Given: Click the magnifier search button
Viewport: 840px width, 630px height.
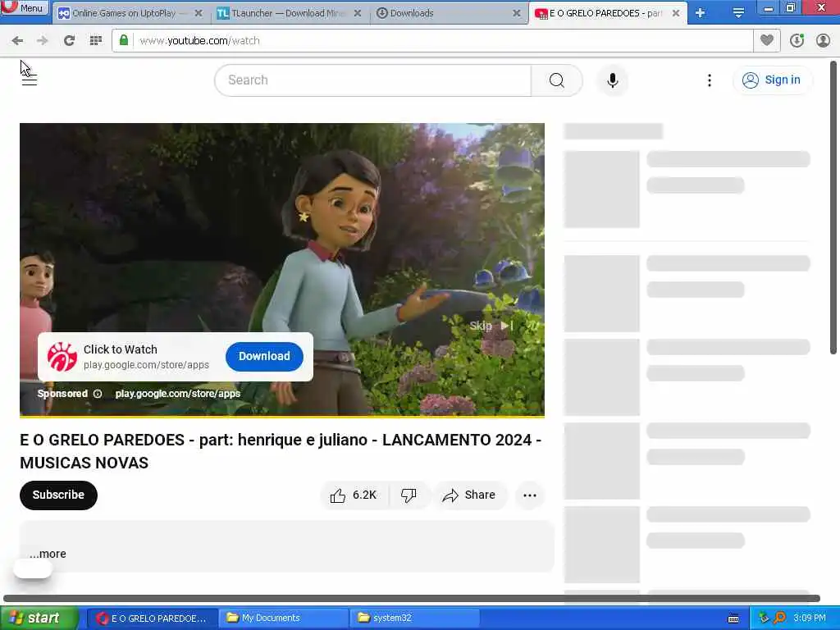Looking at the screenshot, I should tap(557, 80).
